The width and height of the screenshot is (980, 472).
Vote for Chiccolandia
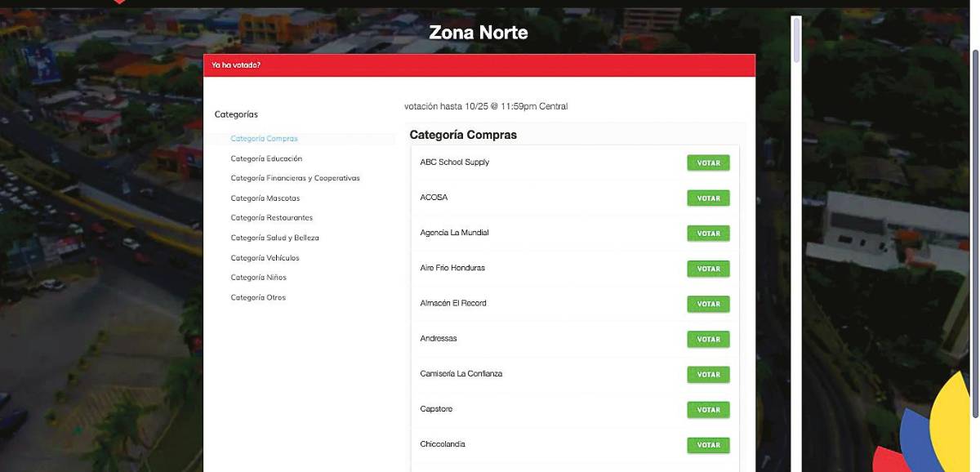point(708,445)
